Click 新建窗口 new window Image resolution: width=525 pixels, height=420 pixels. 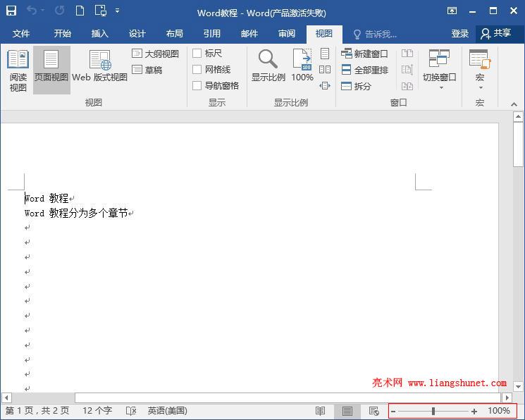(364, 54)
